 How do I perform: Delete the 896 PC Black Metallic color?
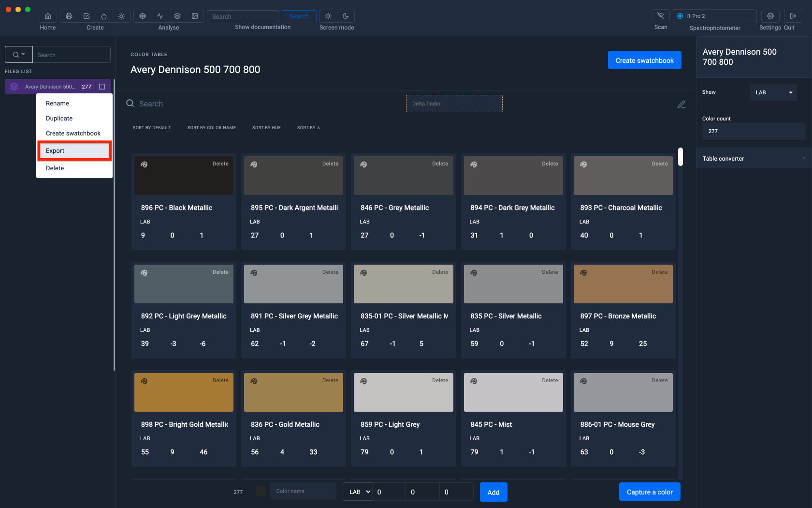(x=220, y=164)
